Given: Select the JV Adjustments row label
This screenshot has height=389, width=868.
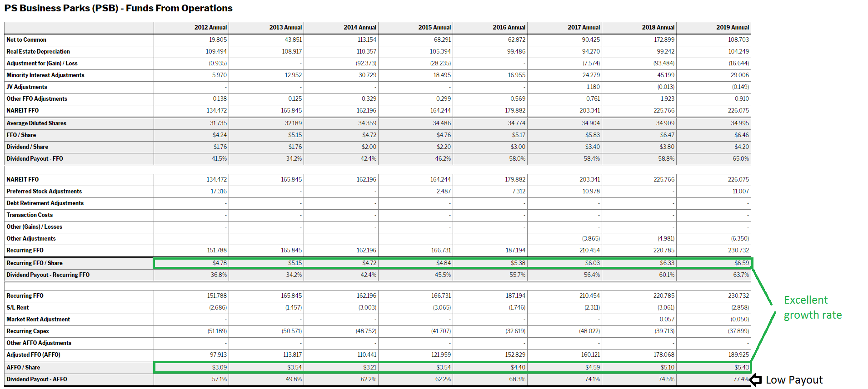Looking at the screenshot, I should tap(27, 87).
